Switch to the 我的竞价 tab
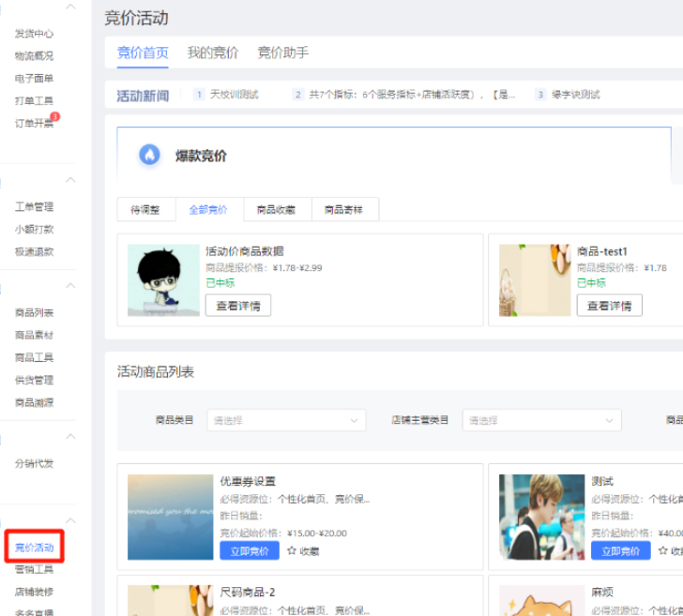 [213, 53]
